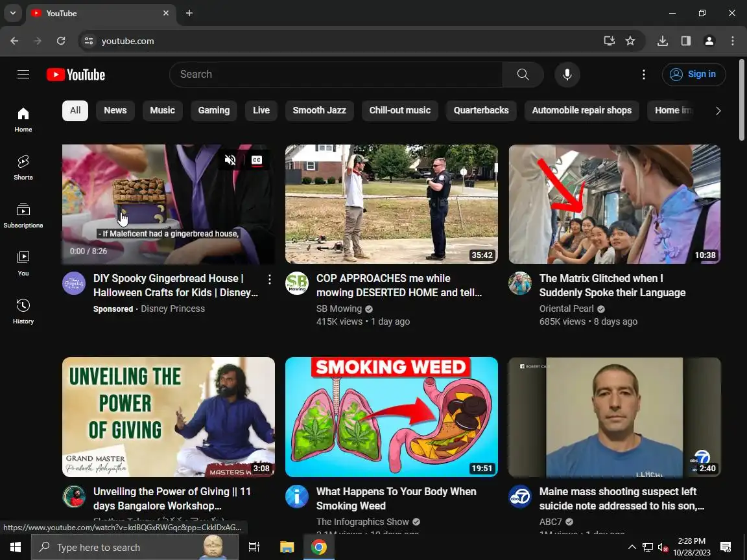Screen dimensions: 747x560
Task: Open COP APPROACHES me video title
Action: tap(399, 285)
